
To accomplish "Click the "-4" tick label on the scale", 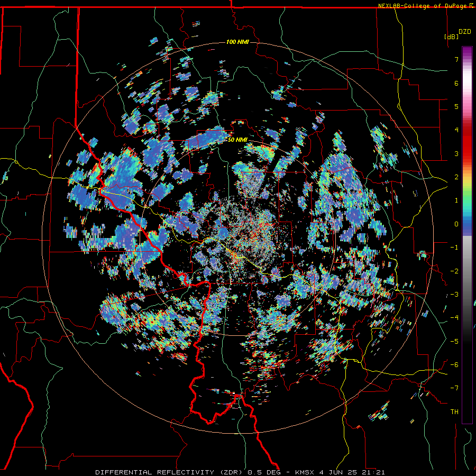I will click(x=454, y=318).
